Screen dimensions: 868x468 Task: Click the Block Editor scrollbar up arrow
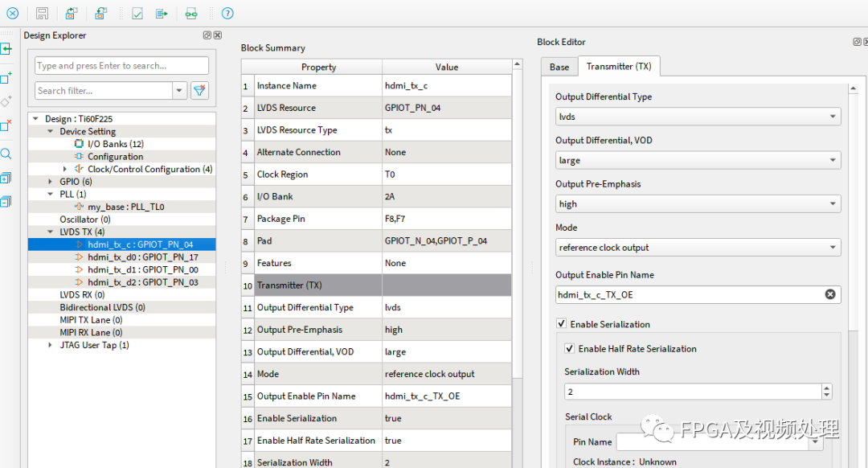[x=853, y=88]
